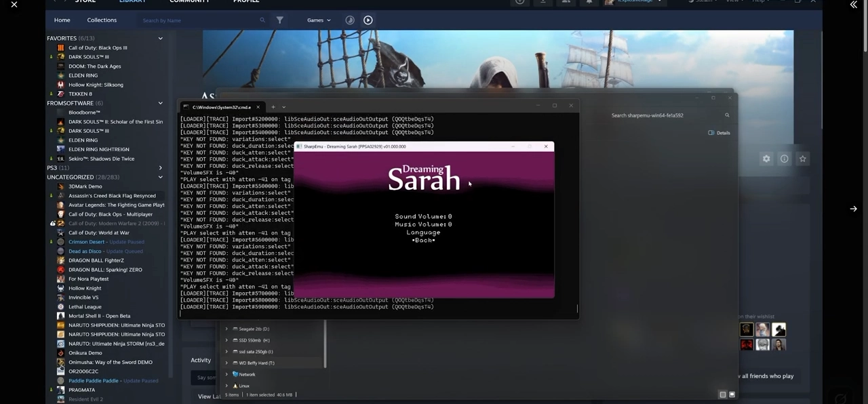The width and height of the screenshot is (868, 404).
Task: Click the Sekiro: Shadows Die Twice icon
Action: pos(61,159)
